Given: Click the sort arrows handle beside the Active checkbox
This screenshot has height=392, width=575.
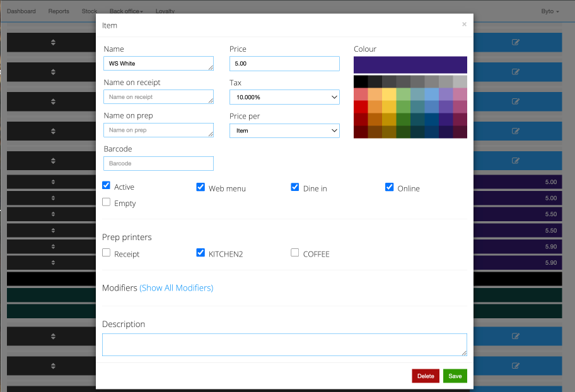Looking at the screenshot, I should (53, 182).
